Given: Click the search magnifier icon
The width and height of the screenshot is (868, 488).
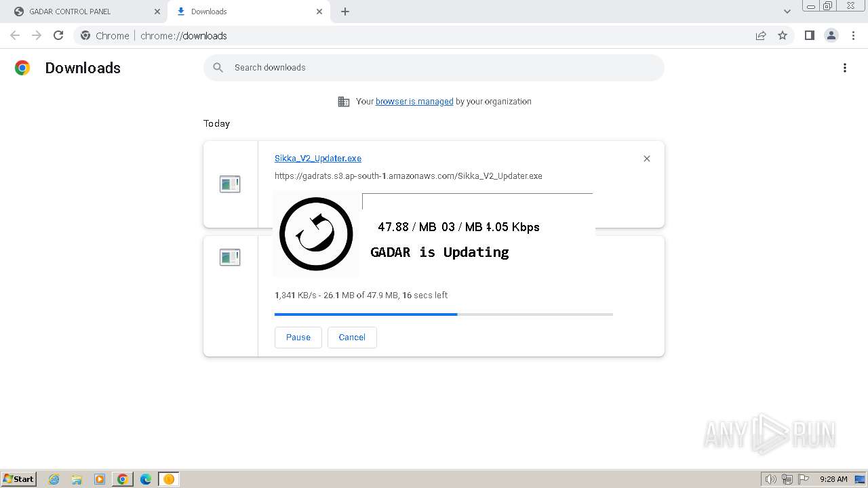Looking at the screenshot, I should point(218,67).
